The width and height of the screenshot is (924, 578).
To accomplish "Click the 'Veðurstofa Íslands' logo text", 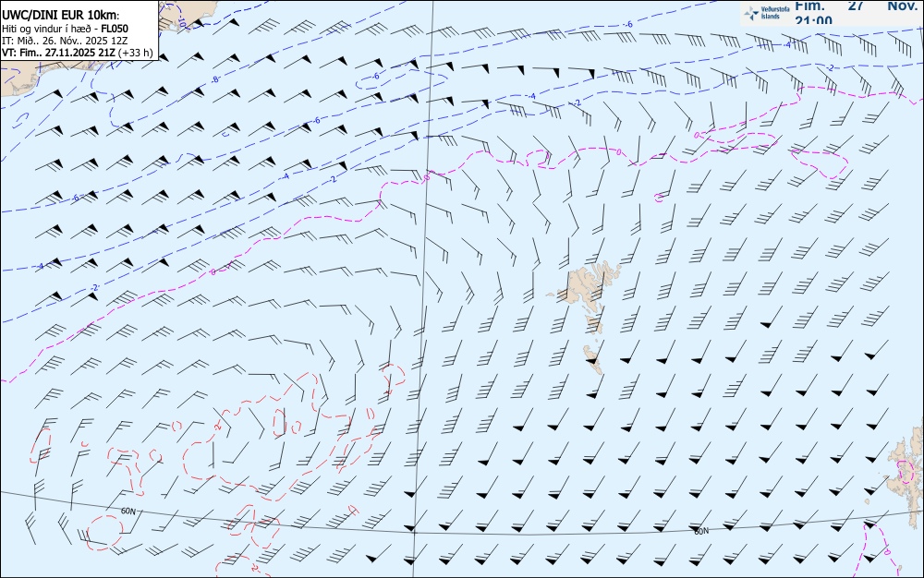I will coord(774,13).
